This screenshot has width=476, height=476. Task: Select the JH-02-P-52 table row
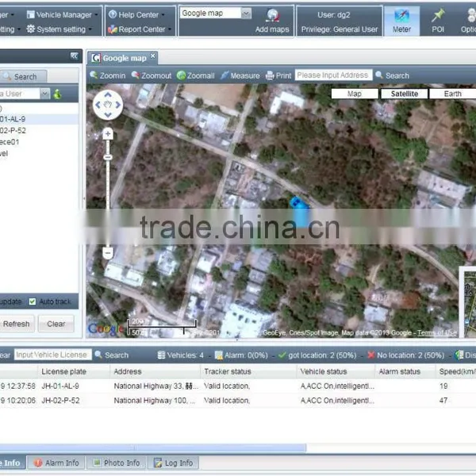(238, 401)
